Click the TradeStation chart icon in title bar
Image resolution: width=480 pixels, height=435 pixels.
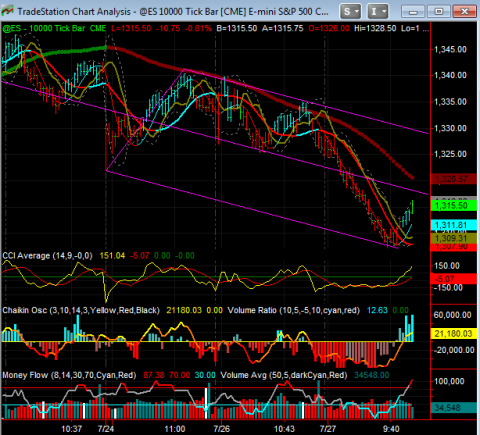7,11
